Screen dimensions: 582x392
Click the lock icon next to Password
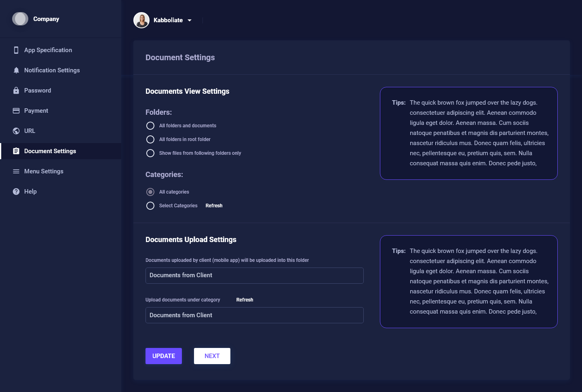[x=16, y=91]
